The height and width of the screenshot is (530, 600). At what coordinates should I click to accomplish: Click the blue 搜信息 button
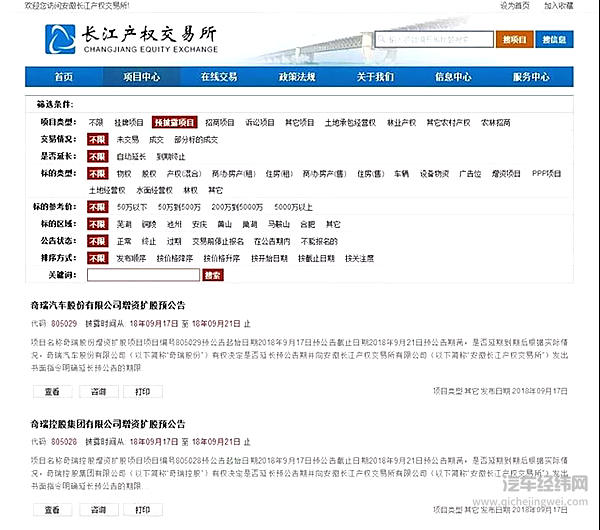click(x=554, y=39)
